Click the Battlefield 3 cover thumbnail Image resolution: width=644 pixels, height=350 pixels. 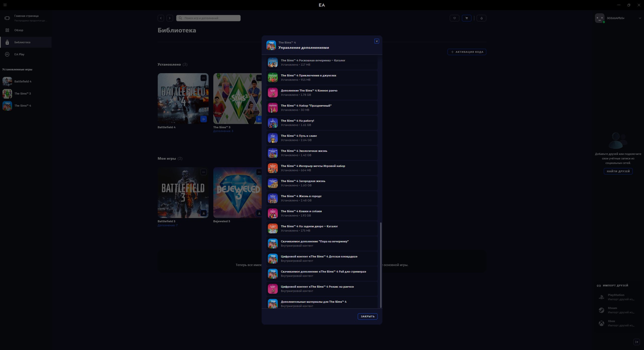tap(183, 193)
